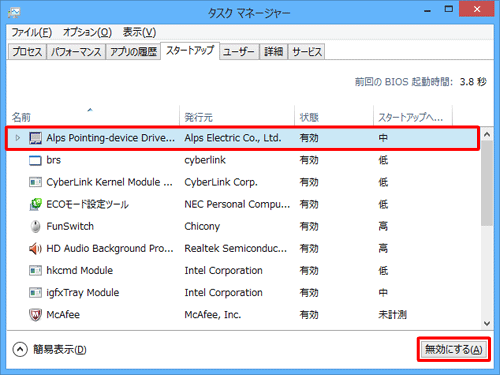The width and height of the screenshot is (500, 375).
Task: Click the HD Audio Background speaker icon
Action: (35, 248)
